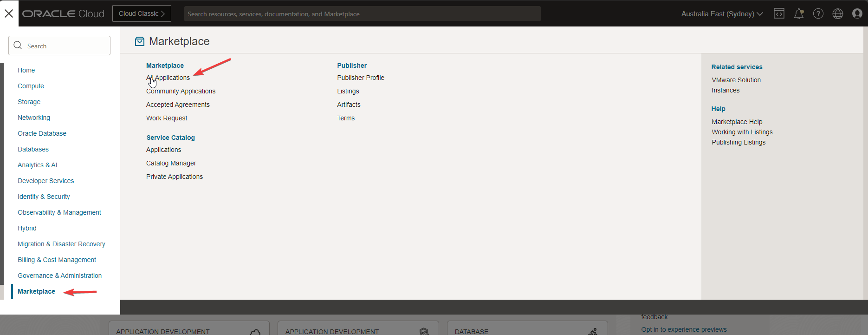Open Private Applications link
Viewport: 868px width, 335px height.
tap(175, 177)
